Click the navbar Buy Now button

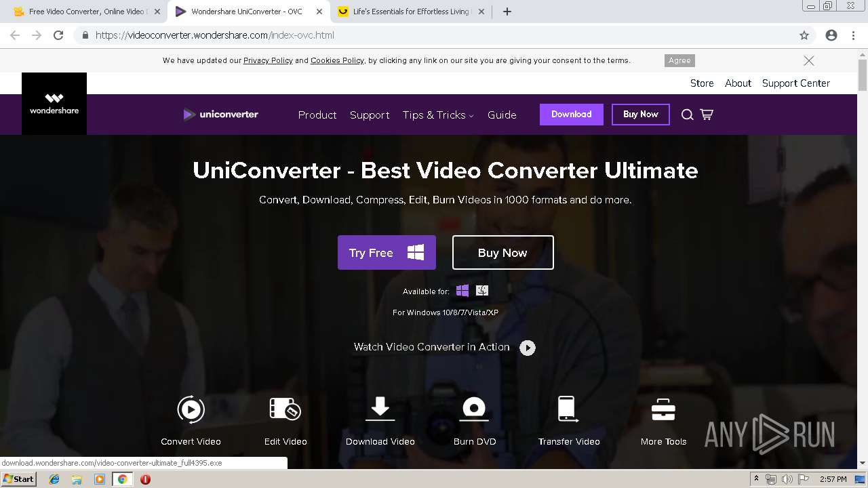641,115
